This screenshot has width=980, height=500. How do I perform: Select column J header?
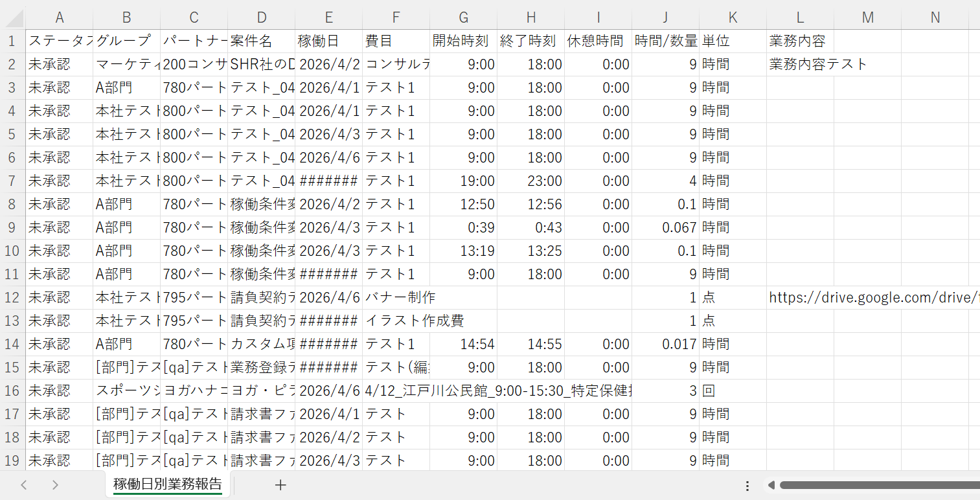pyautogui.click(x=666, y=18)
